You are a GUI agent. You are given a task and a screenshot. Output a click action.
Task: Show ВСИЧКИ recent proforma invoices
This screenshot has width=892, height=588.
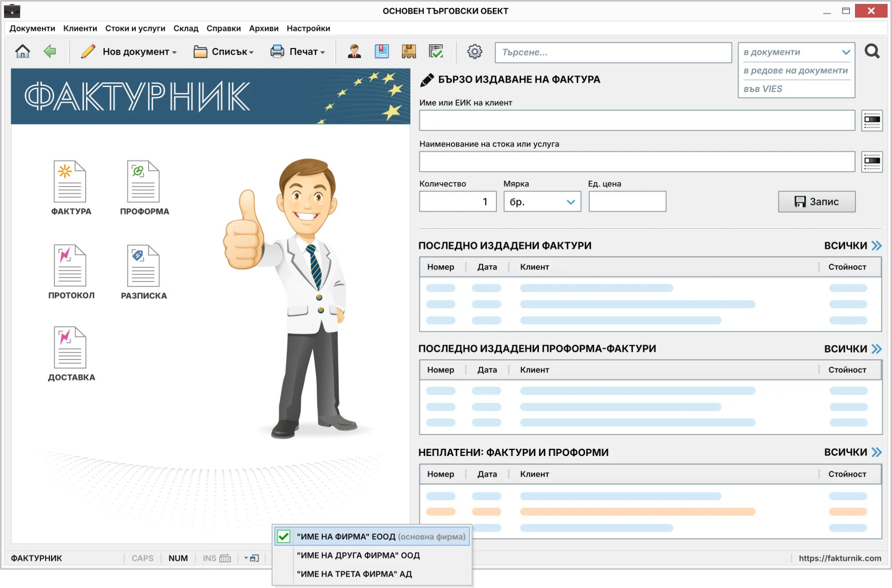coord(853,349)
